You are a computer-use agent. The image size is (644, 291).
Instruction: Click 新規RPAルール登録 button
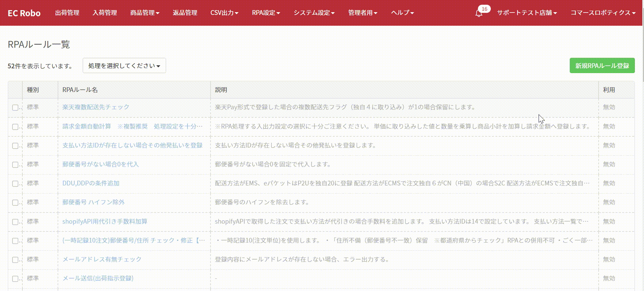click(x=602, y=66)
